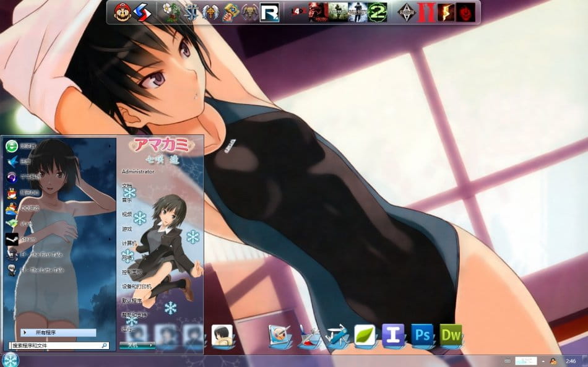Image resolution: width=588 pixels, height=367 pixels.
Task: Launch Ef - The First Tale
Action: (58, 255)
